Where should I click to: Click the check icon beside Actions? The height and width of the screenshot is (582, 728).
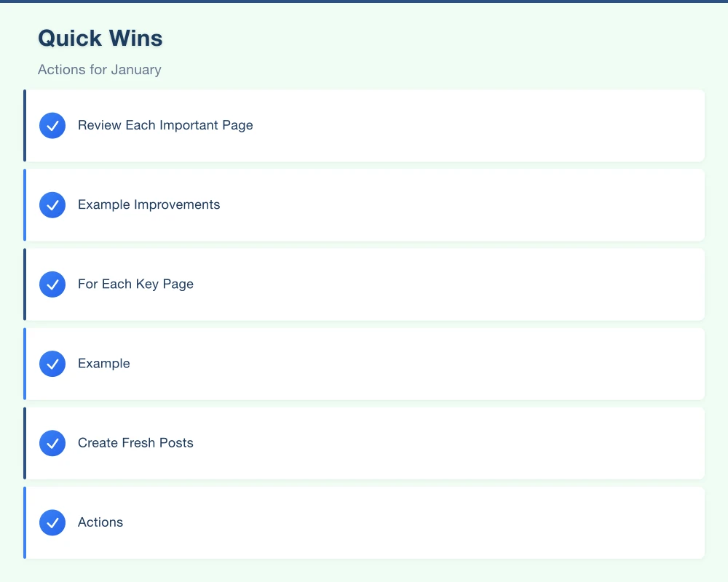[52, 522]
